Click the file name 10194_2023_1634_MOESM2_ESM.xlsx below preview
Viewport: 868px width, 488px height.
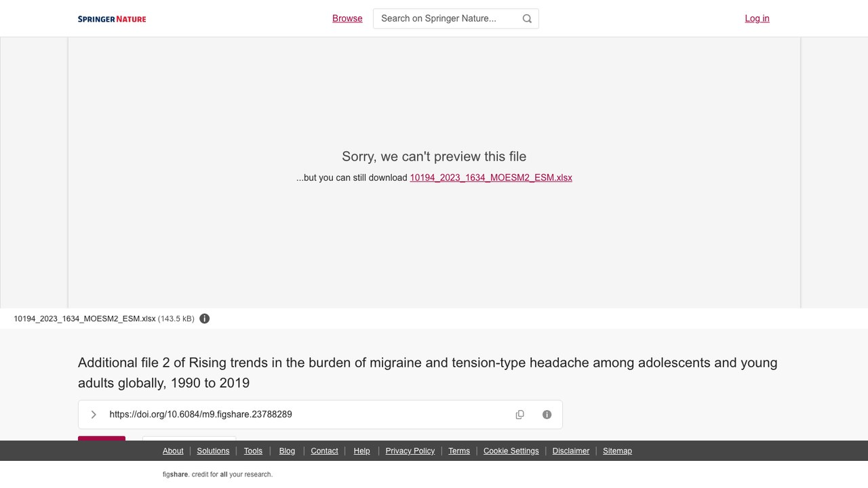point(85,319)
